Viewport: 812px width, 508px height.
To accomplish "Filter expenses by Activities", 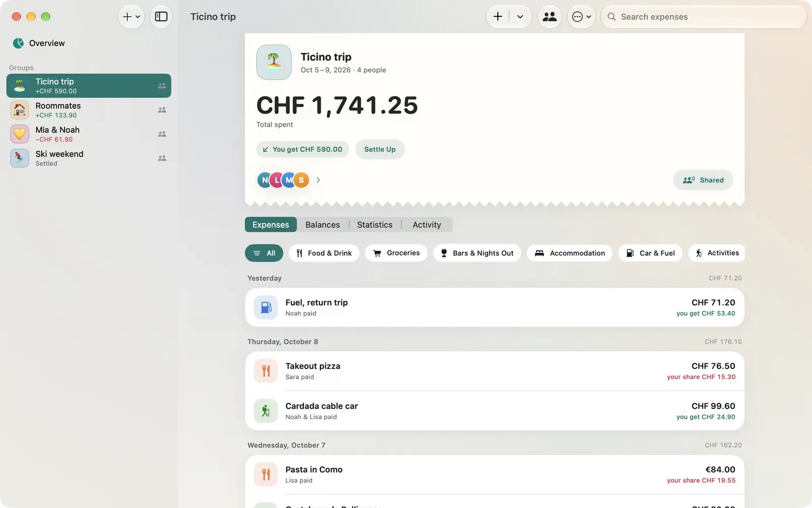I will [x=717, y=253].
